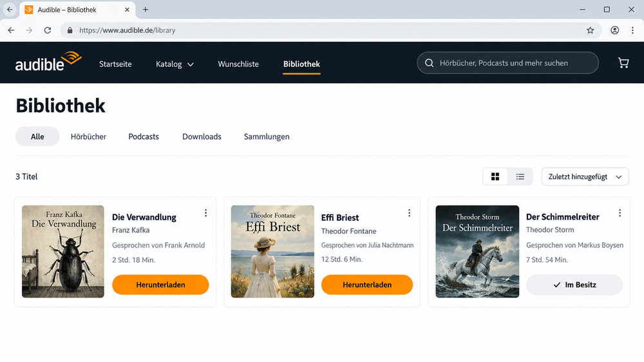Screen dimensions: 644x362
Task: Open the Wunschliste page
Action: (x=238, y=64)
